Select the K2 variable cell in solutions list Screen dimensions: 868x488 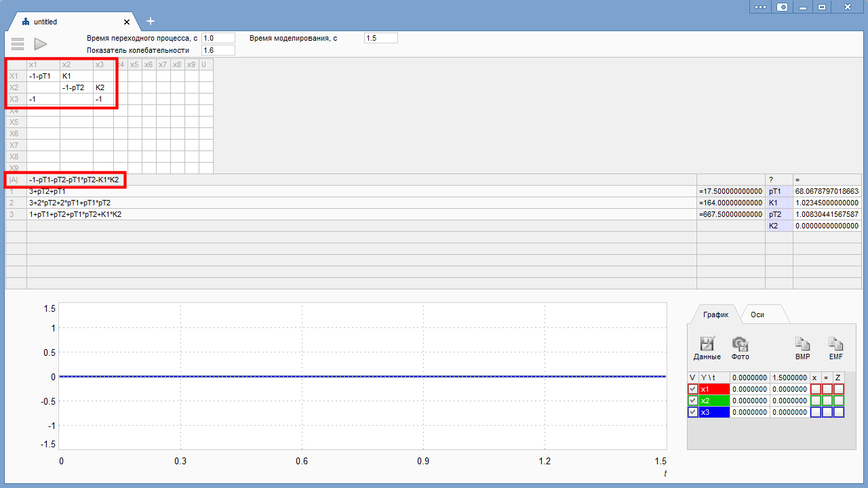[779, 226]
